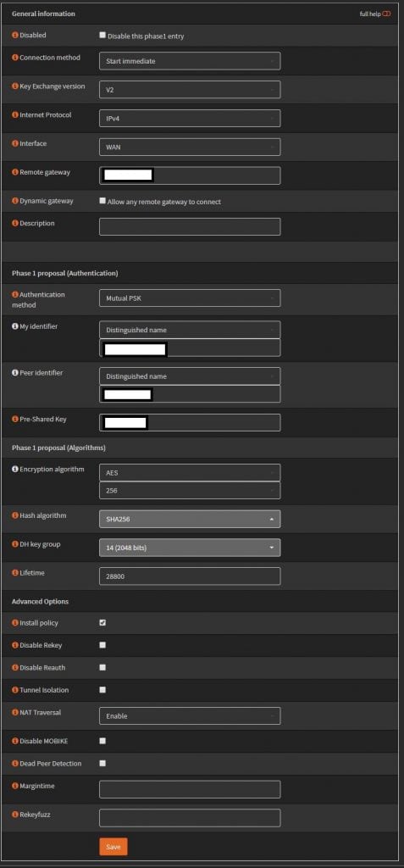This screenshot has height=868, width=404.
Task: Enable the Dead Peer Detection checkbox
Action: pos(102,763)
